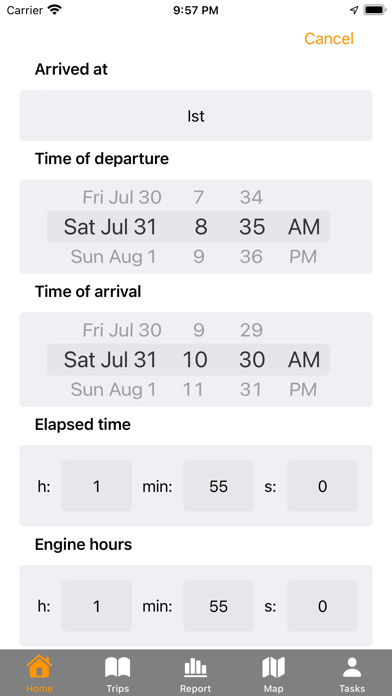392x696 pixels.
Task: Pick minute 31 in arrival picker
Action: coord(252,390)
